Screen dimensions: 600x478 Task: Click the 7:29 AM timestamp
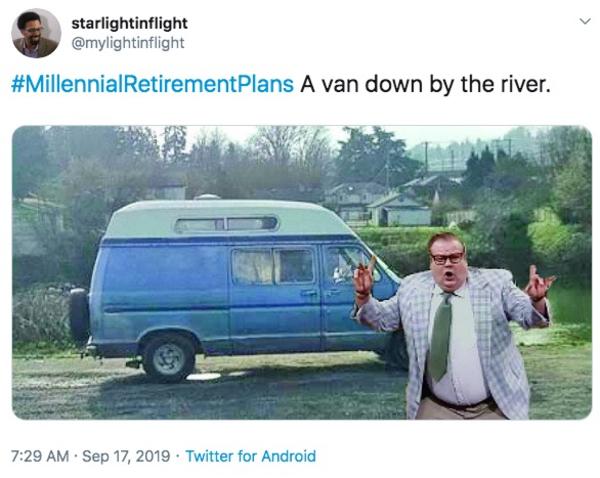pyautogui.click(x=40, y=456)
